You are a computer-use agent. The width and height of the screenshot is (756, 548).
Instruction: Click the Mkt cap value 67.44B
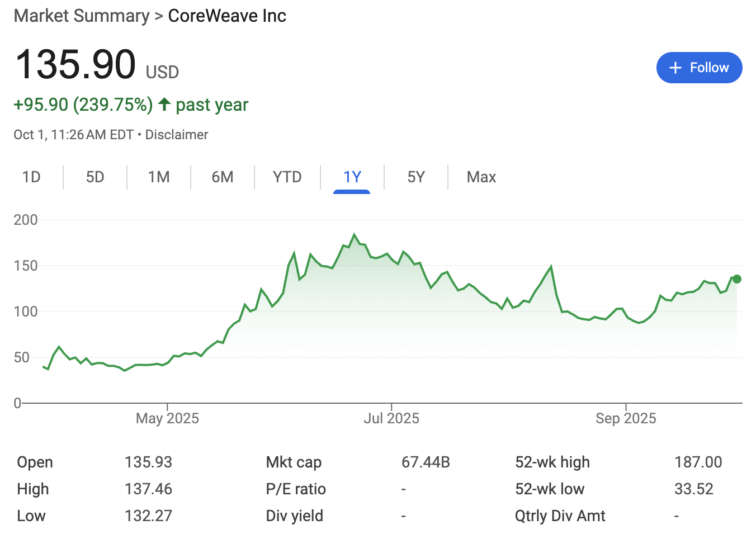426,462
